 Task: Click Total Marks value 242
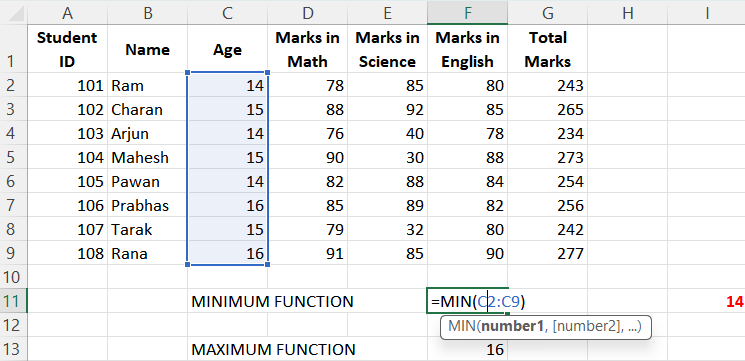tap(547, 229)
